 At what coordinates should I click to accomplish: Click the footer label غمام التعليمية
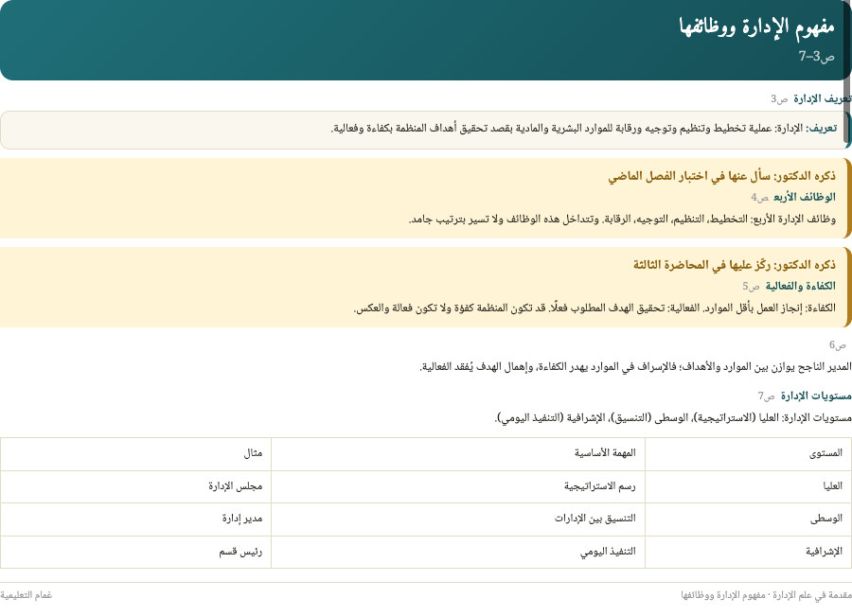pyautogui.click(x=27, y=595)
